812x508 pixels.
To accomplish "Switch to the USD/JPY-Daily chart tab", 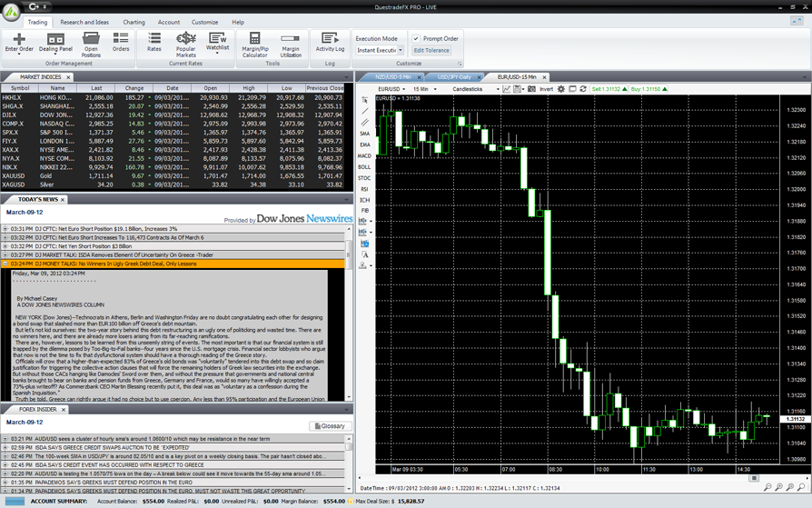I will [x=454, y=76].
